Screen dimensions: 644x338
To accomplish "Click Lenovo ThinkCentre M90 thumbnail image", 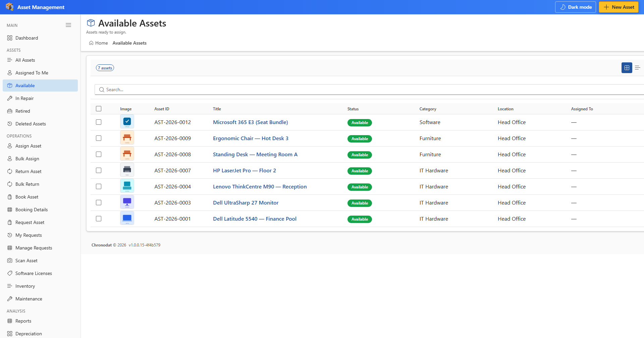I will tap(127, 186).
